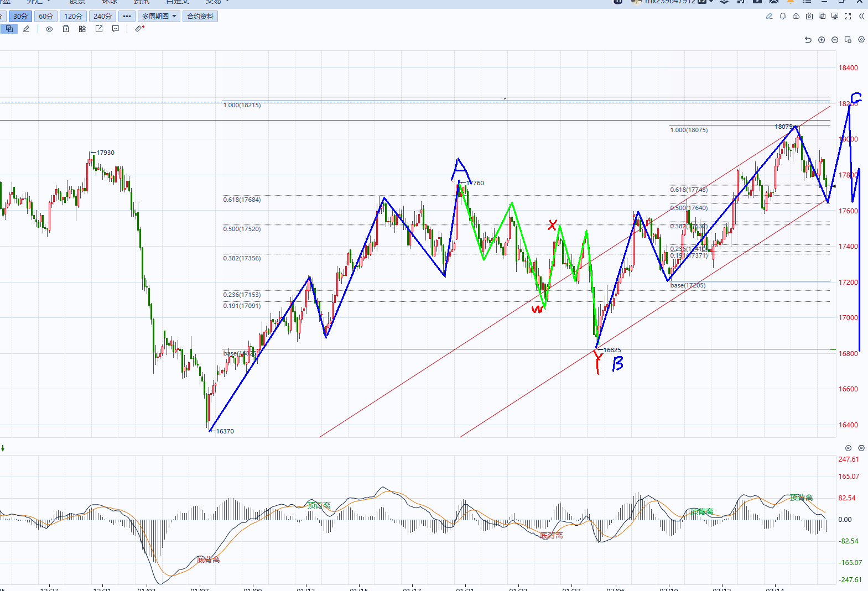Click the overlay chart icon in drawing toolbar
The image size is (868, 591).
(x=9, y=29)
